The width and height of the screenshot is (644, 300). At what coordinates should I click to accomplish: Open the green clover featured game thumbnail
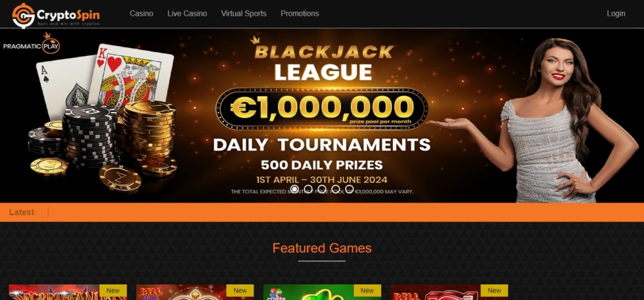tap(322, 292)
